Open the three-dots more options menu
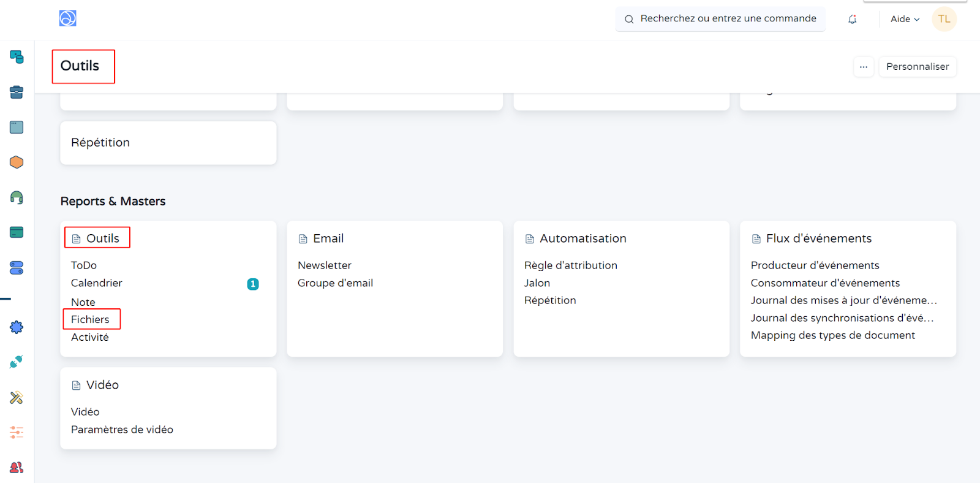Screen dimensions: 980x483 pos(863,67)
